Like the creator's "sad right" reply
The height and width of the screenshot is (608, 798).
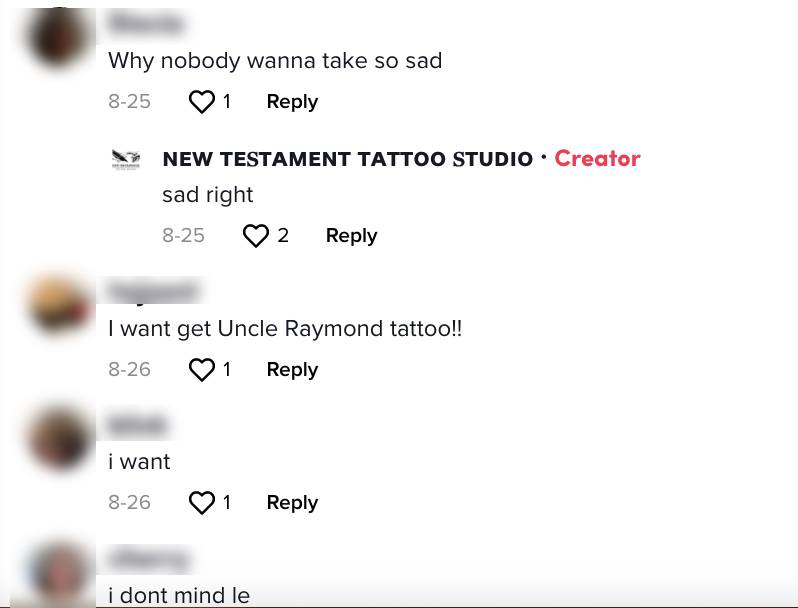point(256,236)
